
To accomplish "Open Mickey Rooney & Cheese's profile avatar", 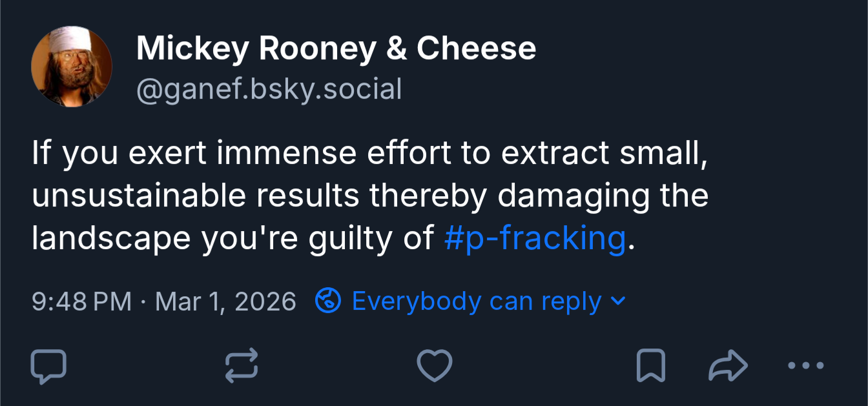I will (x=72, y=65).
